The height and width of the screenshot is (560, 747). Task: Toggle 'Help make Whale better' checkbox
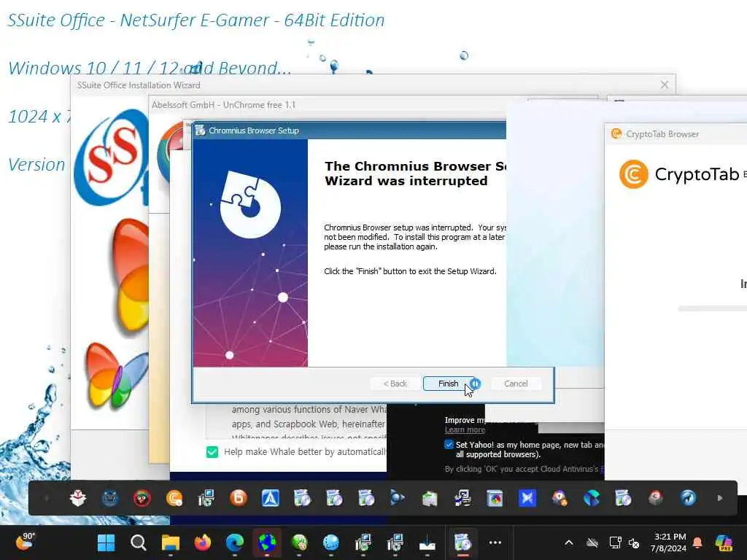pyautogui.click(x=212, y=451)
